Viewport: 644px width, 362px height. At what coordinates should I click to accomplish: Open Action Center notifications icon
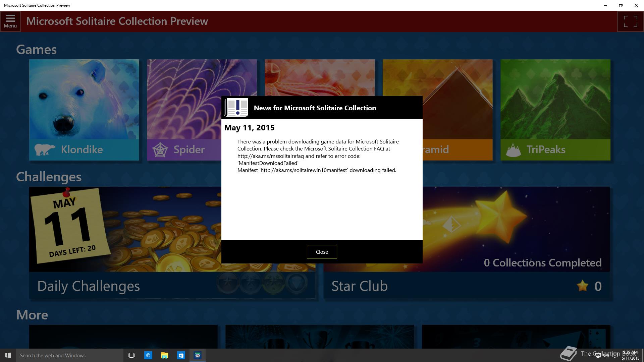(614, 356)
